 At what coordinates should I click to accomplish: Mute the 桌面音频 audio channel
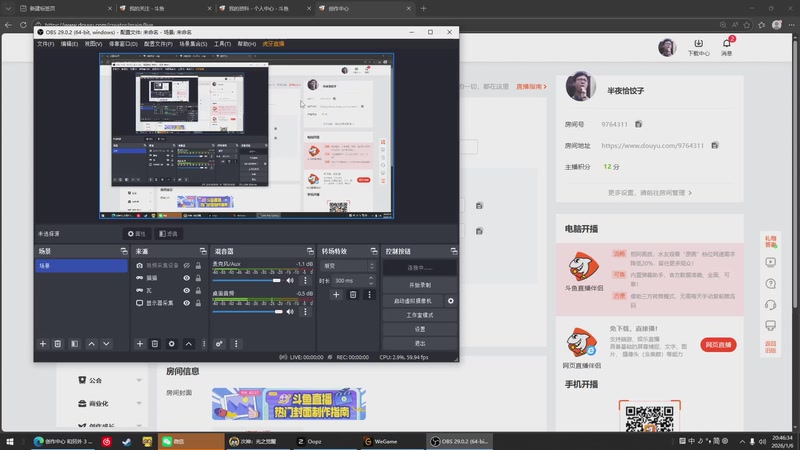click(x=290, y=312)
